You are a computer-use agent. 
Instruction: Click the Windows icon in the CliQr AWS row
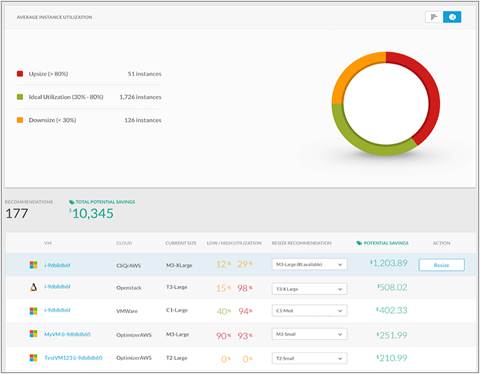33,265
